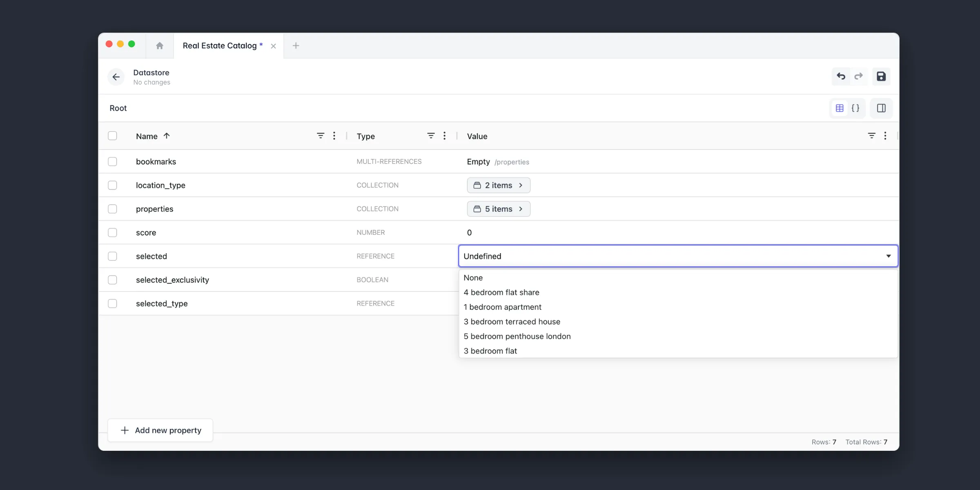Check the selected_exclusivity row checkbox
The image size is (980, 490).
coord(112,280)
